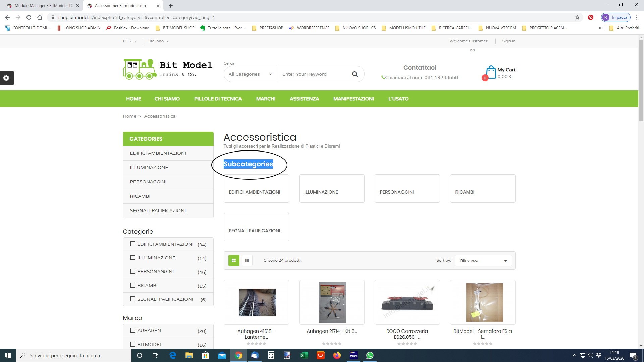This screenshot has width=644, height=362.
Task: Check the EDIFICI AMBIENTAZIONI filter checkbox
Action: tap(132, 244)
